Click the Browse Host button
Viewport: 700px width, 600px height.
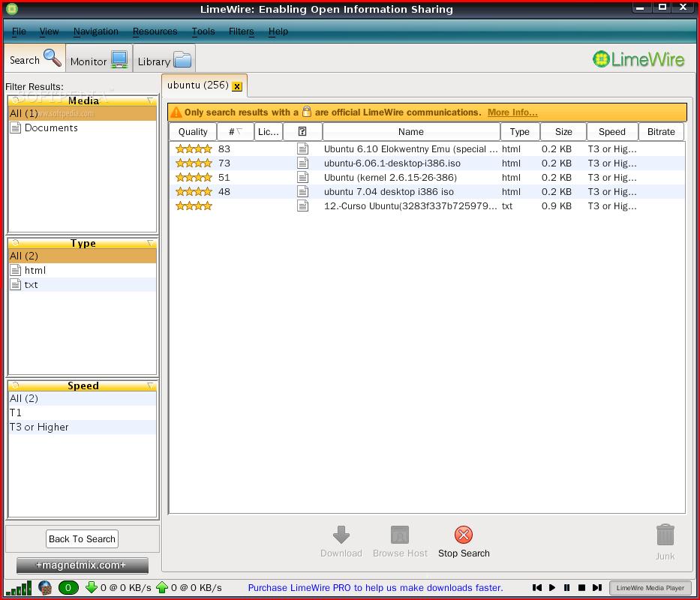point(400,541)
